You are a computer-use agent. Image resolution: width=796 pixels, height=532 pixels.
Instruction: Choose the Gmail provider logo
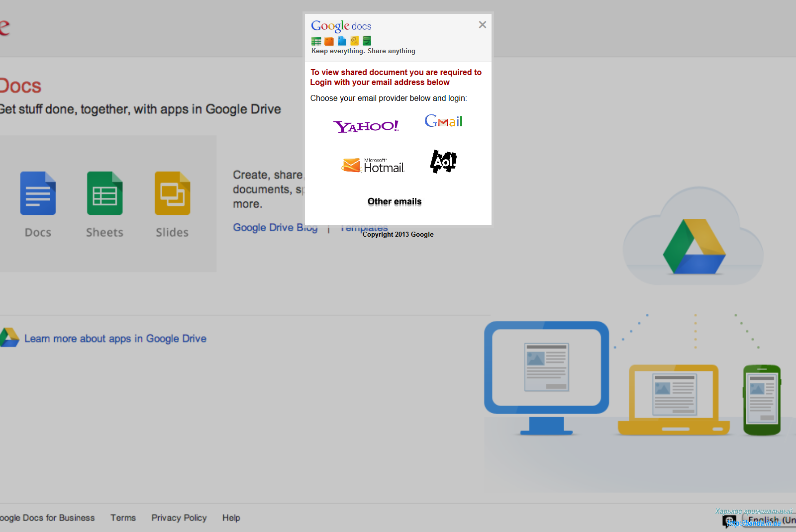[443, 121]
